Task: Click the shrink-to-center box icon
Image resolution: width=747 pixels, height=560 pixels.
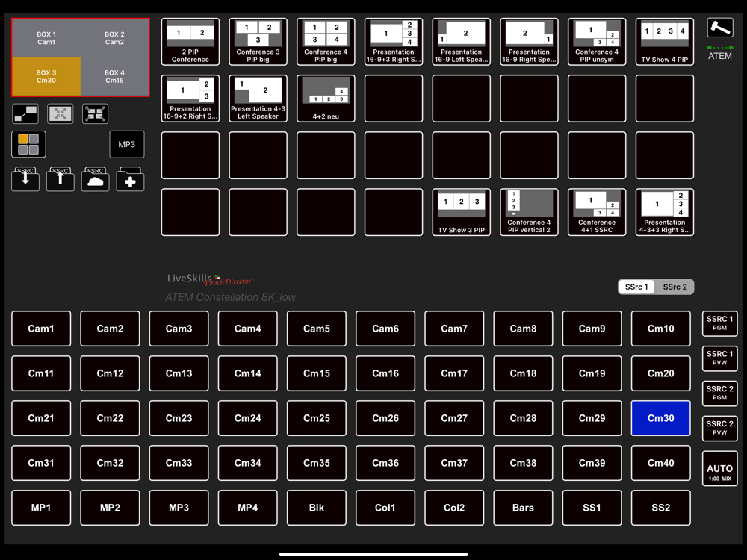Action: coord(61,113)
